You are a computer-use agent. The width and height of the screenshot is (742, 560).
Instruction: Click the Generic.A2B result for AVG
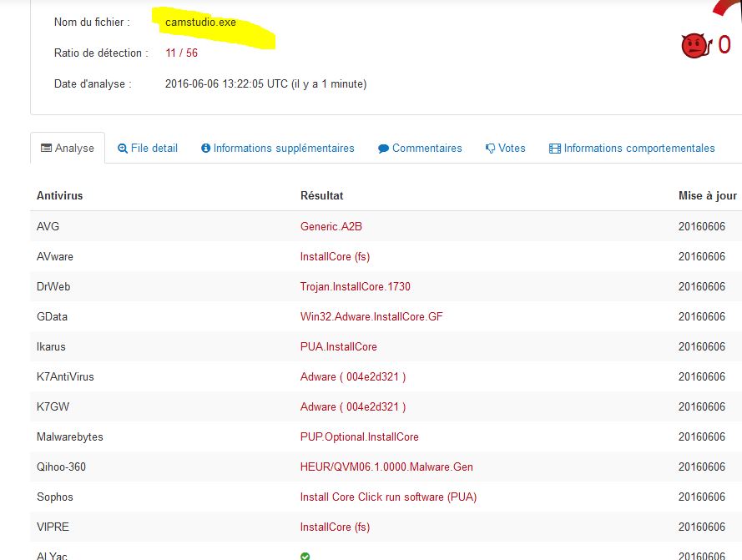pos(331,227)
